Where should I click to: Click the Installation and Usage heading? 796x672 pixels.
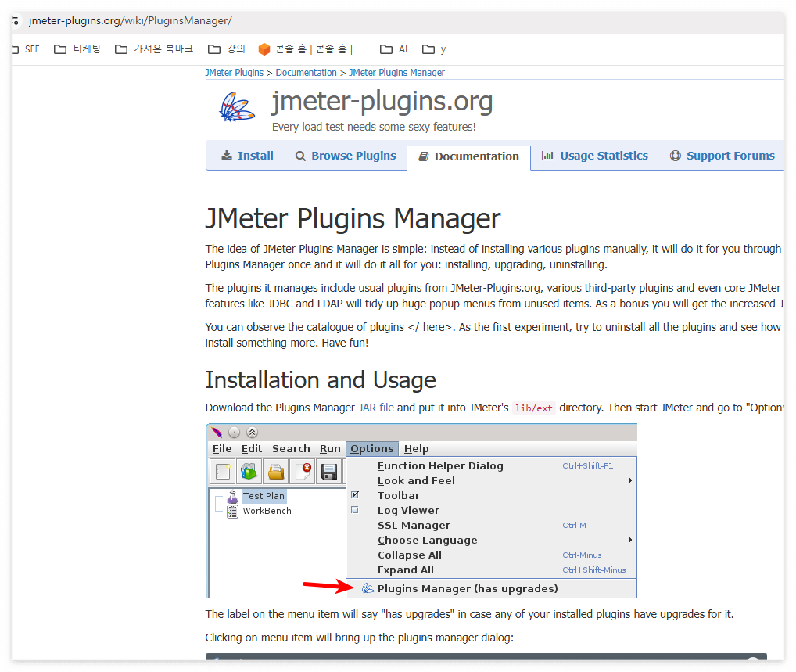tap(321, 380)
